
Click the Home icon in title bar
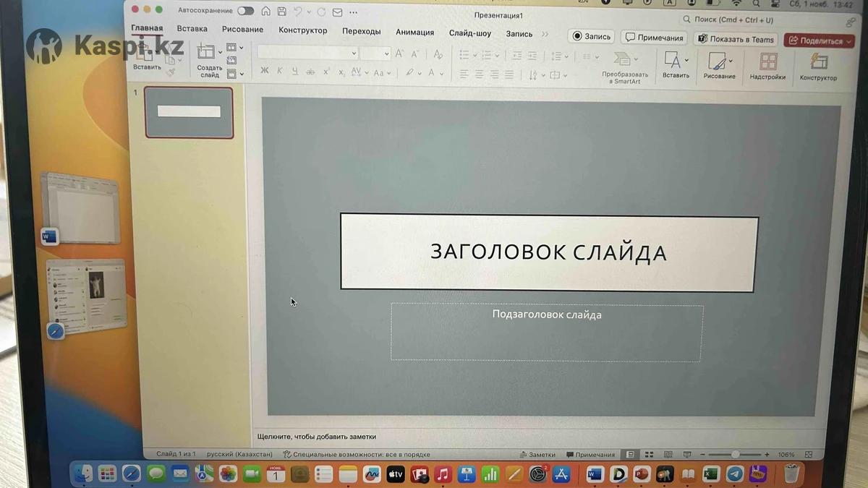266,12
